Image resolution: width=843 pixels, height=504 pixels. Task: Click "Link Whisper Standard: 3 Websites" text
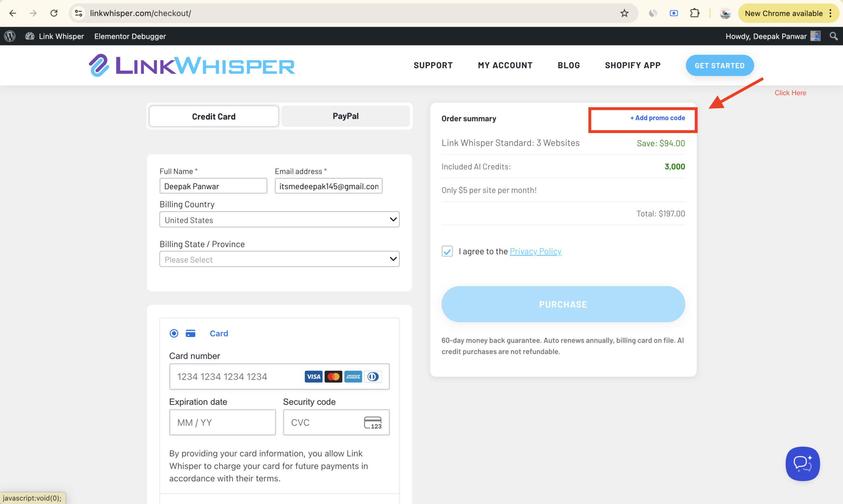[x=510, y=143]
